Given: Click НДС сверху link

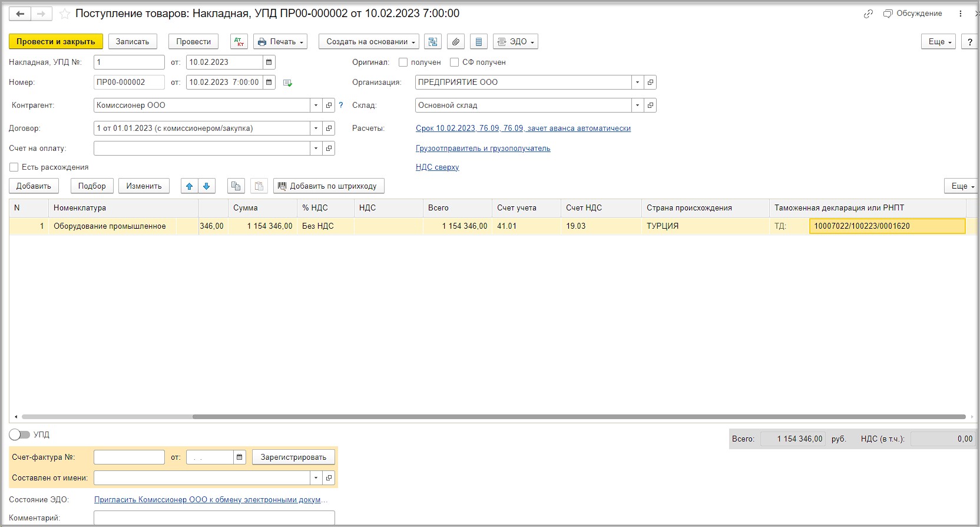Looking at the screenshot, I should pos(437,167).
